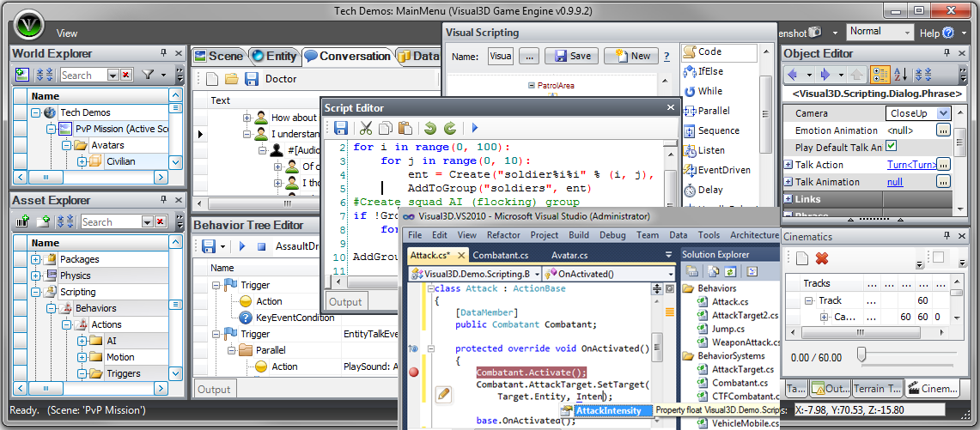980x430 pixels.
Task: Click the sort alphabetically icon in Object Editor
Action: coord(902,75)
